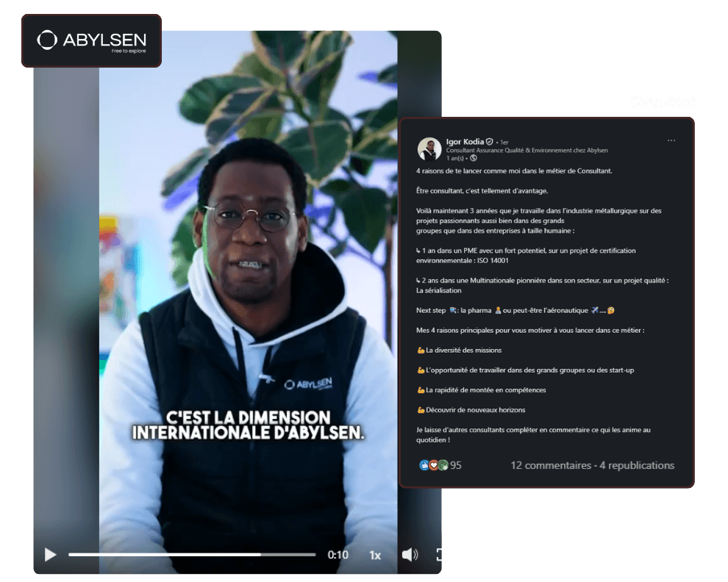The height and width of the screenshot is (582, 728).
Task: Click the ISO 14001 certification line
Action: coord(526,255)
